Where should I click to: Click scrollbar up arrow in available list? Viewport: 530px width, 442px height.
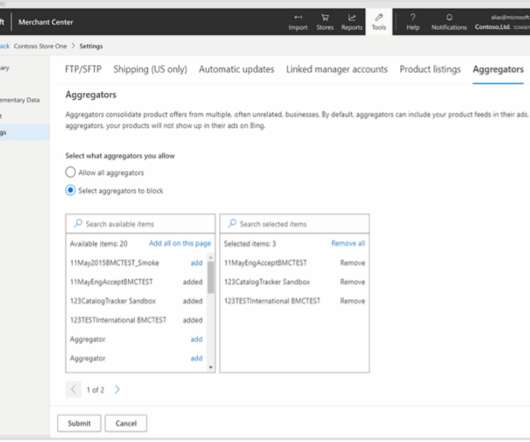211,257
